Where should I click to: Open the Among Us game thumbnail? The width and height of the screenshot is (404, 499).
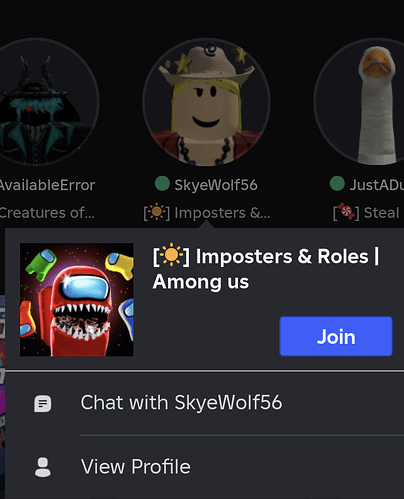(77, 300)
